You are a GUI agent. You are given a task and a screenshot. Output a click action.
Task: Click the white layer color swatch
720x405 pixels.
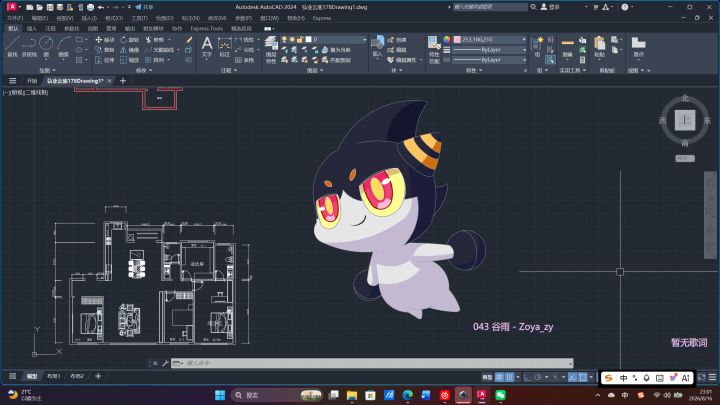(309, 39)
